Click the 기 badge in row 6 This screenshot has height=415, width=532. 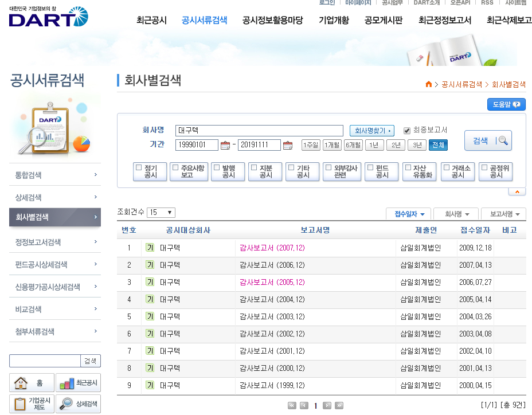pos(150,334)
